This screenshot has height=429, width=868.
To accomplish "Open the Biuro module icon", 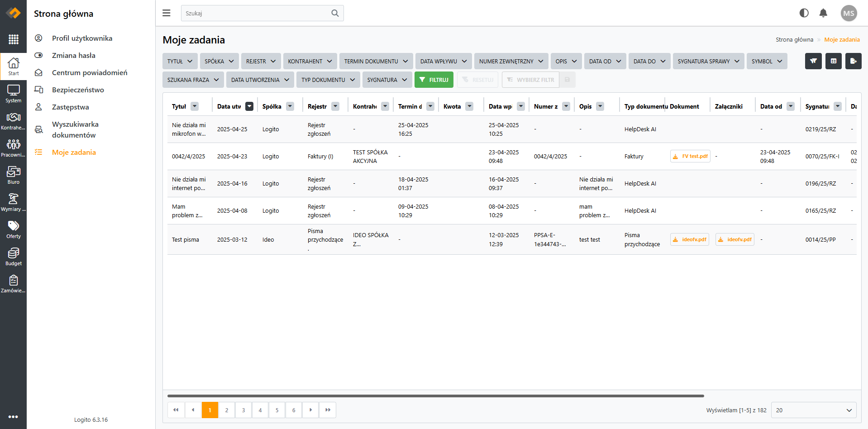I will pyautogui.click(x=14, y=175).
